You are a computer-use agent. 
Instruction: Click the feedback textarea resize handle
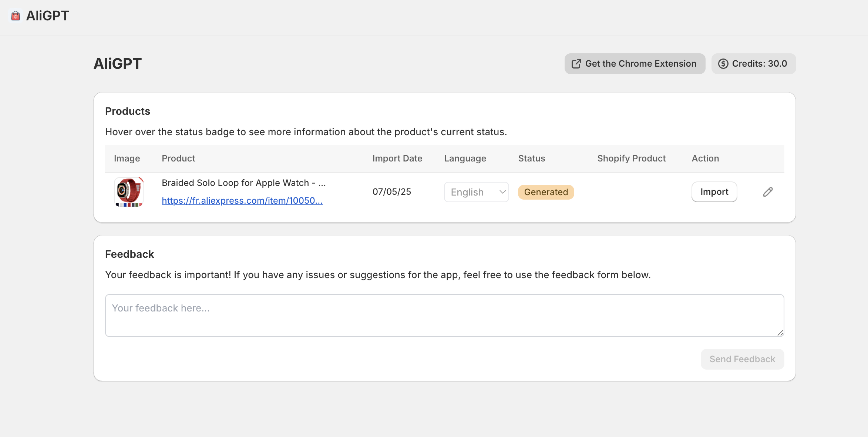pyautogui.click(x=780, y=333)
